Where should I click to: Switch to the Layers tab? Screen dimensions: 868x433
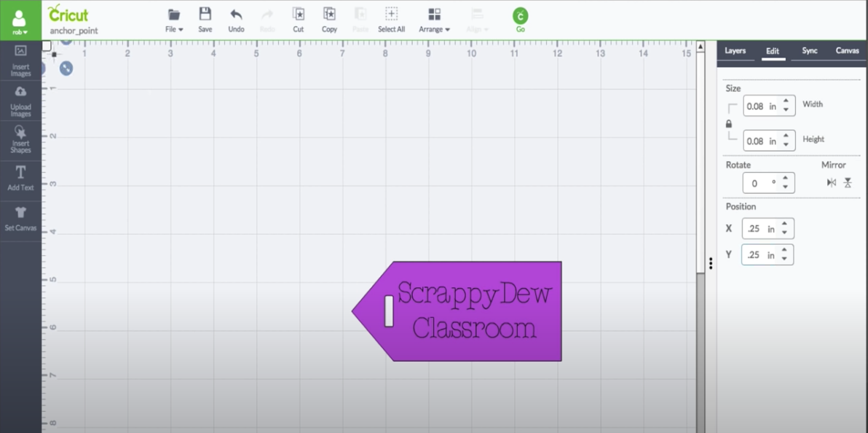[735, 51]
